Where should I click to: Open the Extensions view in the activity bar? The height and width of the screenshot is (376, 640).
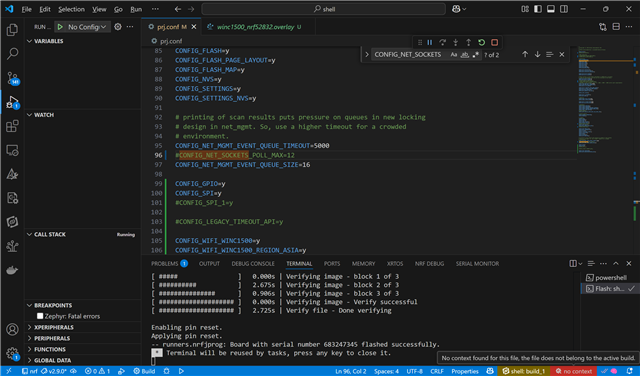(x=12, y=126)
